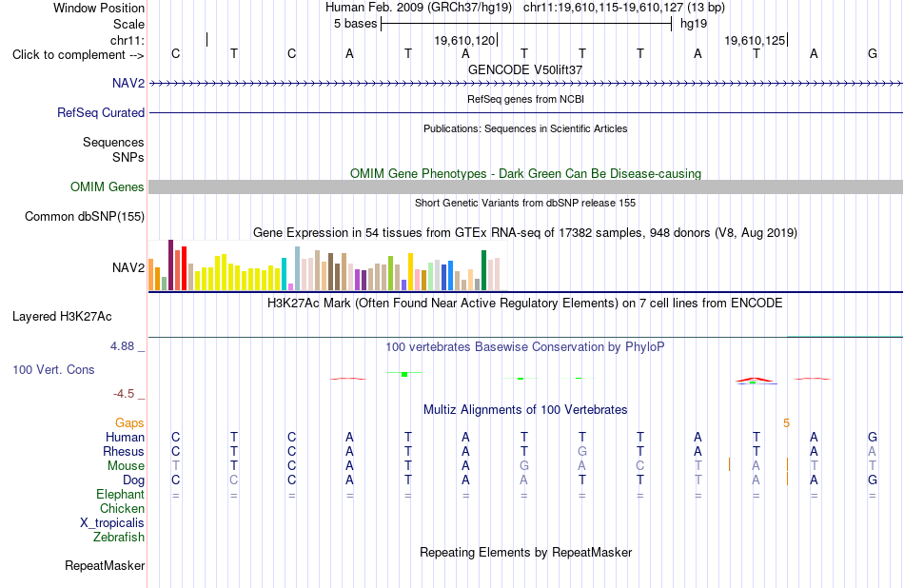Click the "SNPs" track label
Viewport: 904px width, 588px height.
[x=128, y=157]
